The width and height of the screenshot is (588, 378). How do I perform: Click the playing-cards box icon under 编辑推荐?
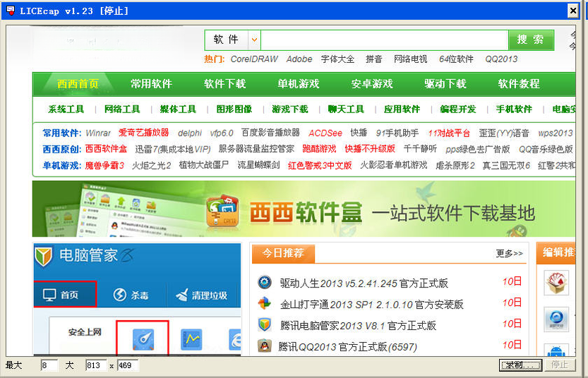click(556, 283)
